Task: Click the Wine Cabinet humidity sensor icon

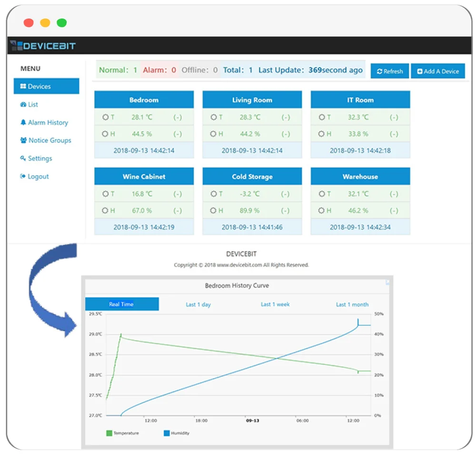Action: (105, 210)
